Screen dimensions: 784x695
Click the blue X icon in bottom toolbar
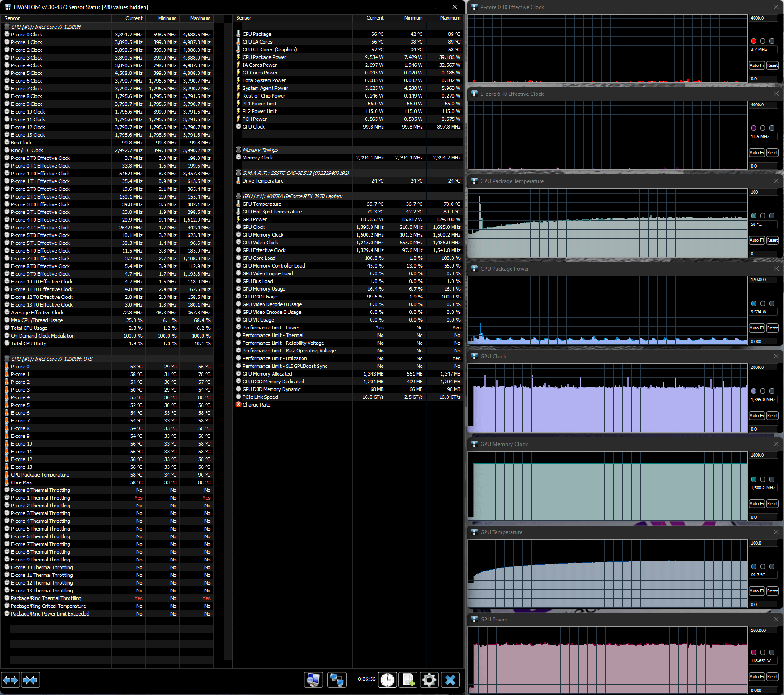[450, 680]
